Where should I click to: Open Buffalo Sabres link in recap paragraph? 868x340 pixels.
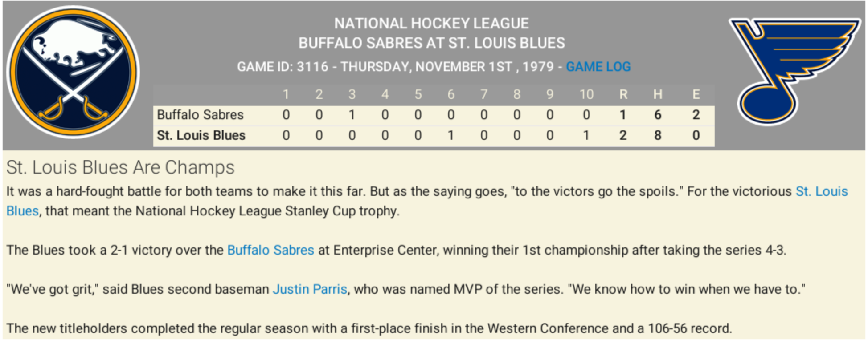[270, 250]
